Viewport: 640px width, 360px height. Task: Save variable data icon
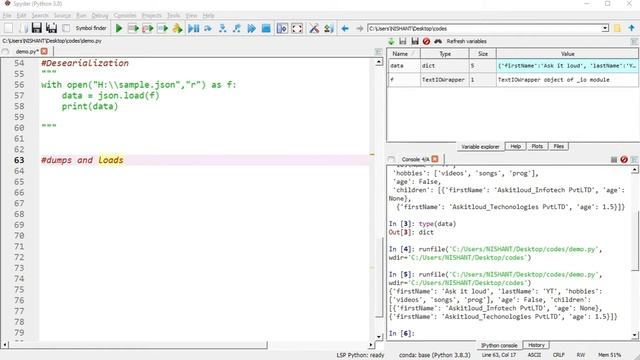pos(403,41)
